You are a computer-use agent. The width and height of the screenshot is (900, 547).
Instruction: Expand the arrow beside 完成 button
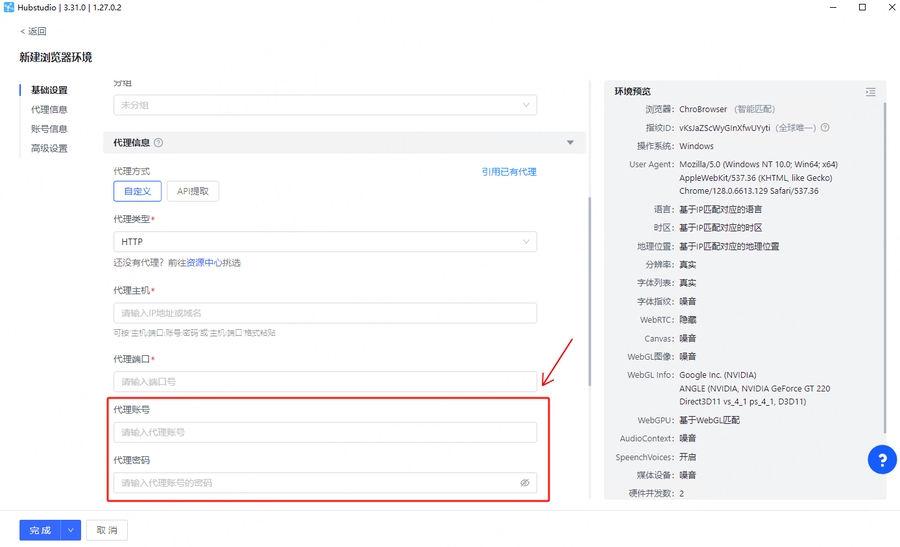point(71,530)
